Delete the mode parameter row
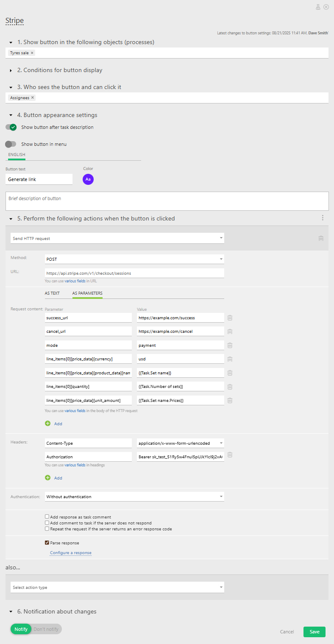 (x=230, y=345)
